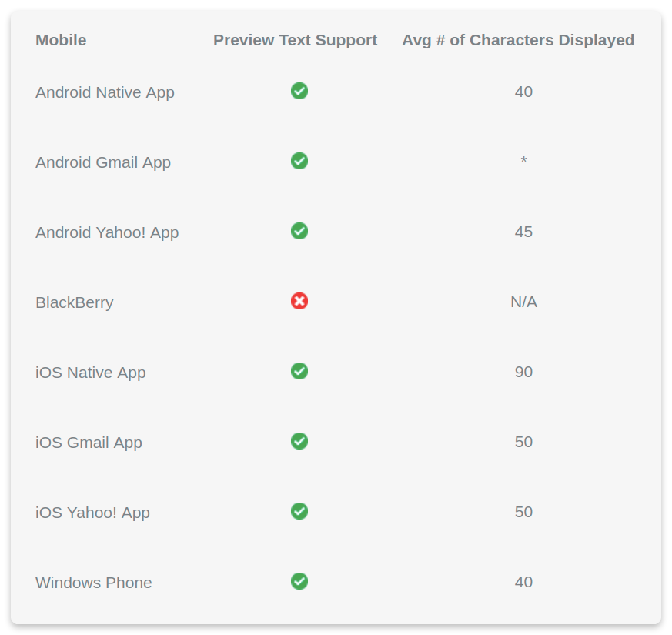Viewport: 672px width, 635px height.
Task: Click the green checkmark for iOS Native App
Action: click(x=299, y=371)
